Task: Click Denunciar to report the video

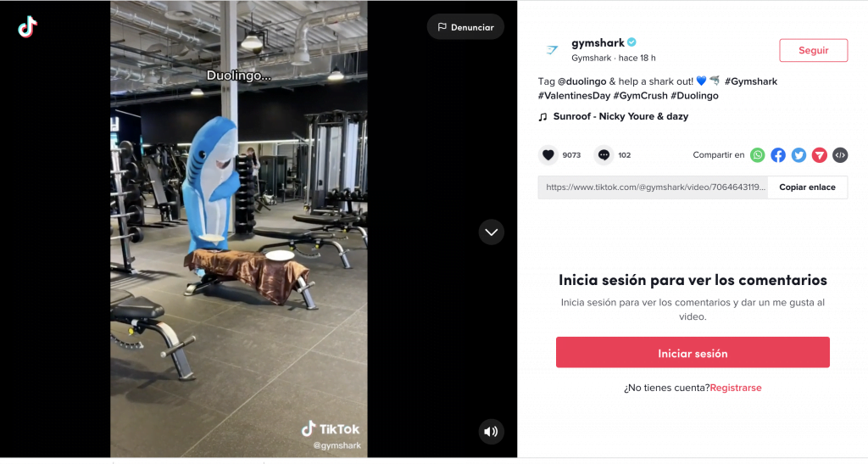Action: tap(465, 27)
